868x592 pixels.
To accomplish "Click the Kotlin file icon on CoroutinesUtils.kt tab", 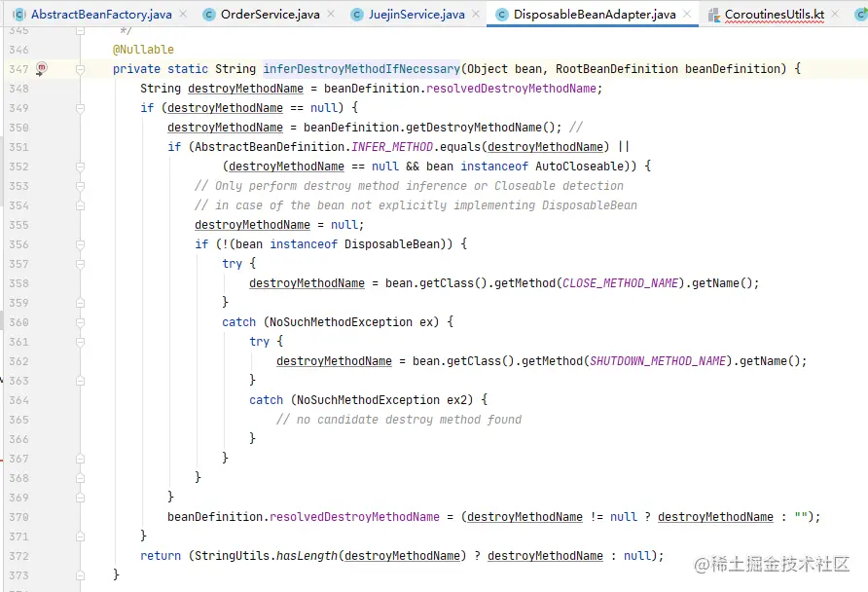I will [714, 15].
